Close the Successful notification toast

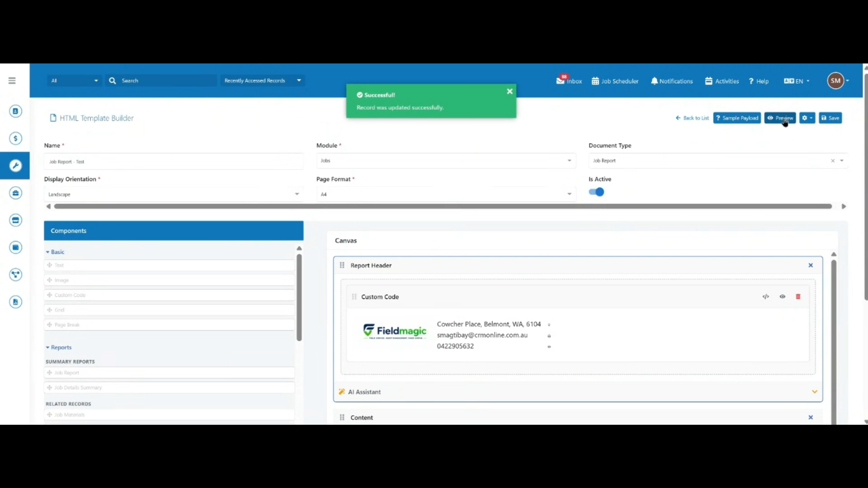click(509, 91)
